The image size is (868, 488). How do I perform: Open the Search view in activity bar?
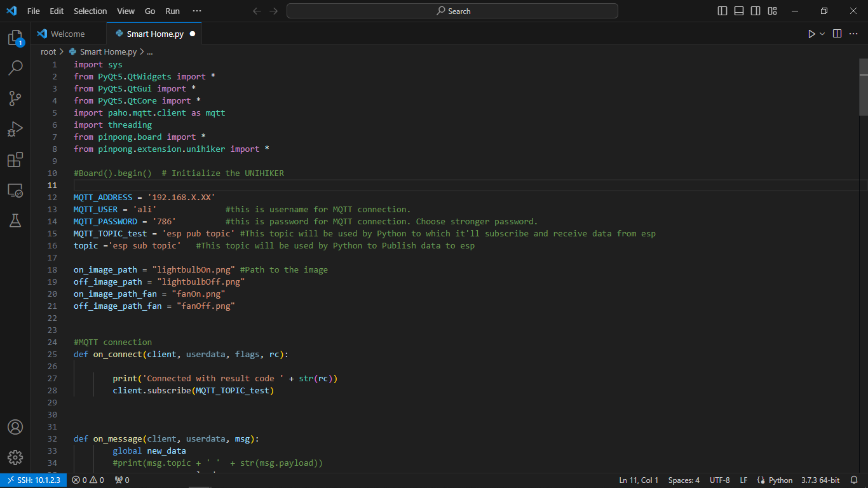pyautogui.click(x=15, y=68)
